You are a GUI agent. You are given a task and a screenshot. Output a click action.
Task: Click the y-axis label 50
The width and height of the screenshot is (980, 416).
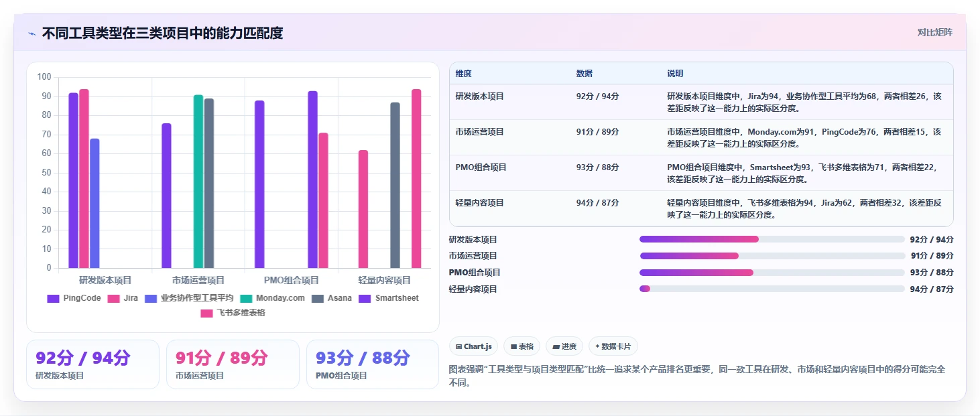coord(46,172)
